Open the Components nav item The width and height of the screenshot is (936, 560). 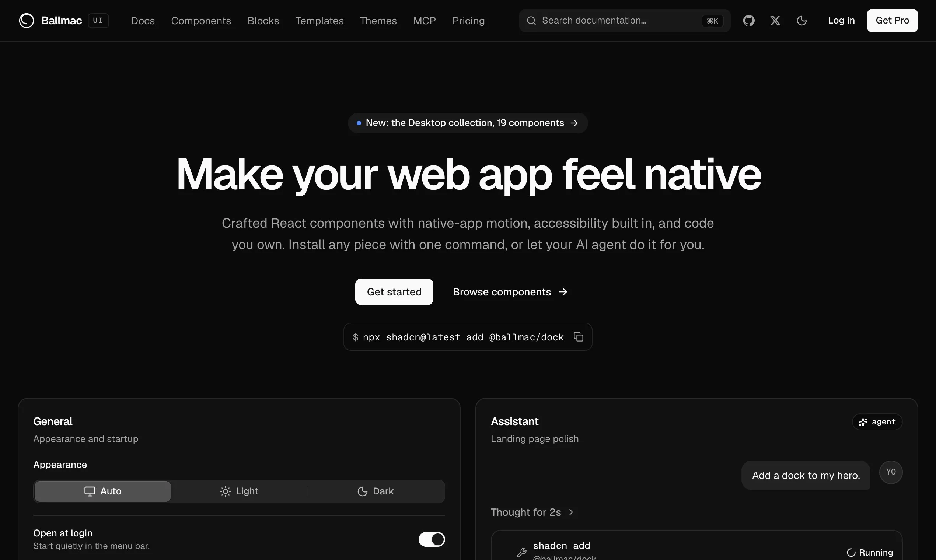(x=201, y=20)
